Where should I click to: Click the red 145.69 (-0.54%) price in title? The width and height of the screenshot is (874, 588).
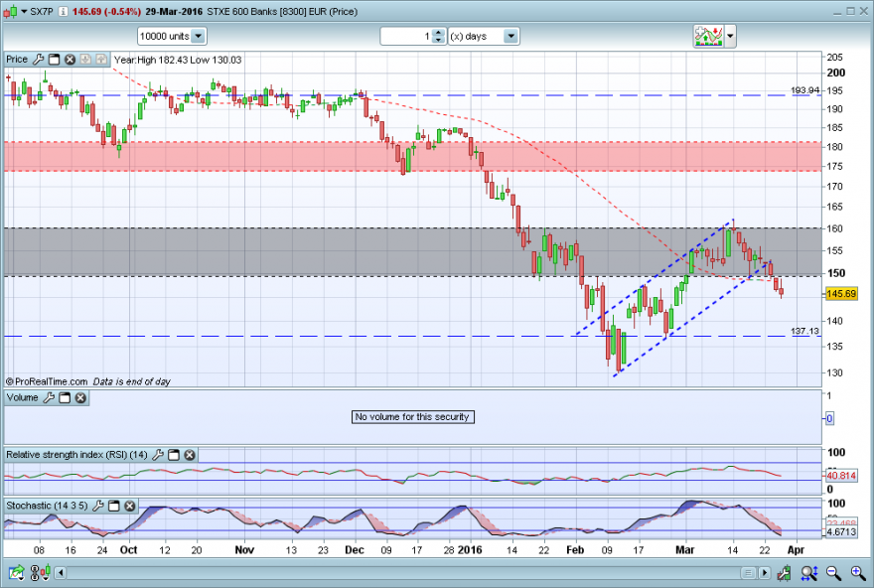[x=106, y=12]
